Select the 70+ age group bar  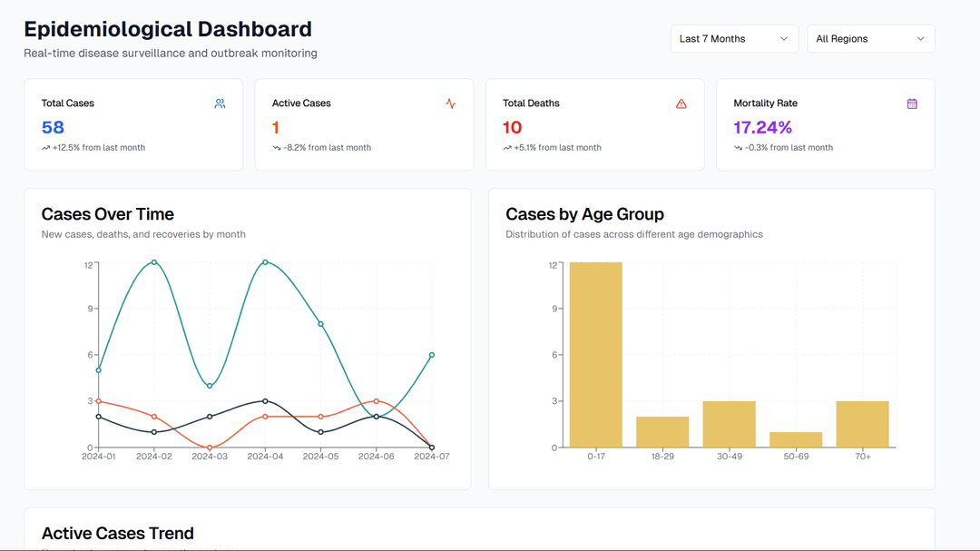tap(862, 424)
